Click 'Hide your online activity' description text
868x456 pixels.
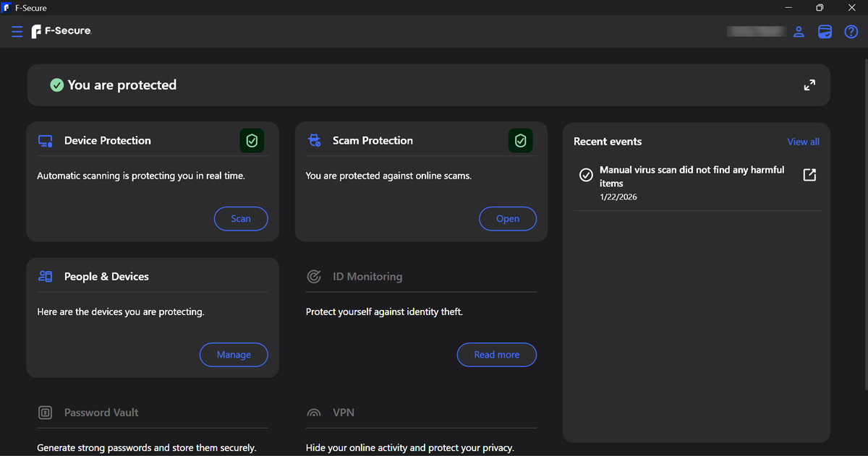coord(410,448)
